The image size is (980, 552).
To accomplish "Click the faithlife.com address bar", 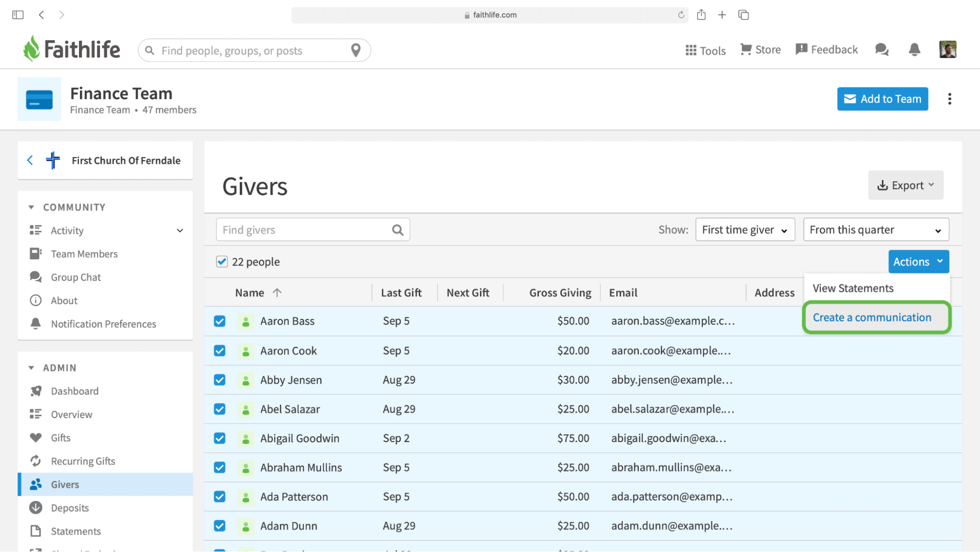I will pyautogui.click(x=489, y=15).
